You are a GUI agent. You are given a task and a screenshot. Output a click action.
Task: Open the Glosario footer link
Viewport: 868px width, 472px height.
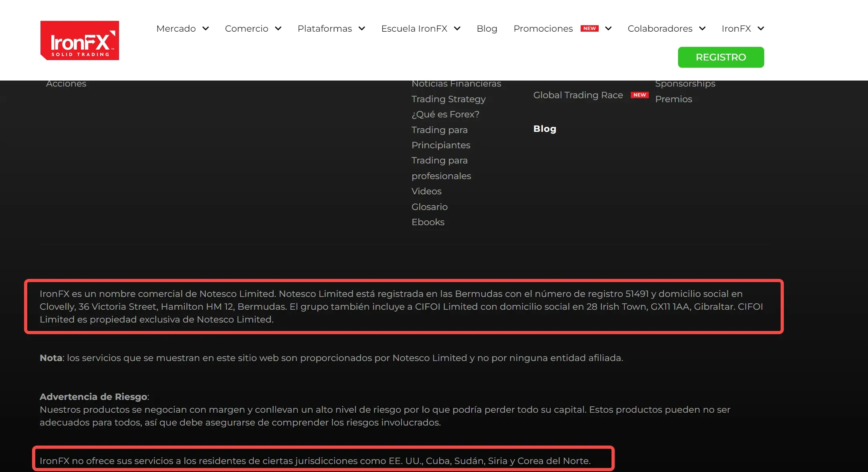430,207
